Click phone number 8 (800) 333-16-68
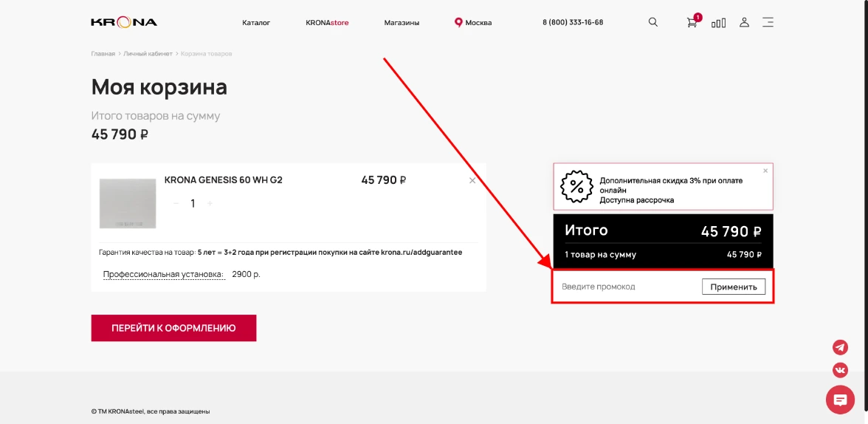 573,22
